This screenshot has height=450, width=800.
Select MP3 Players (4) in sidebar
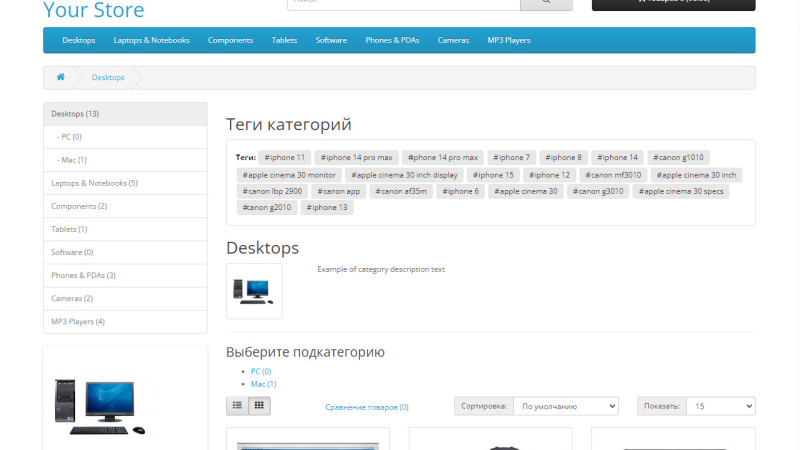tap(126, 321)
